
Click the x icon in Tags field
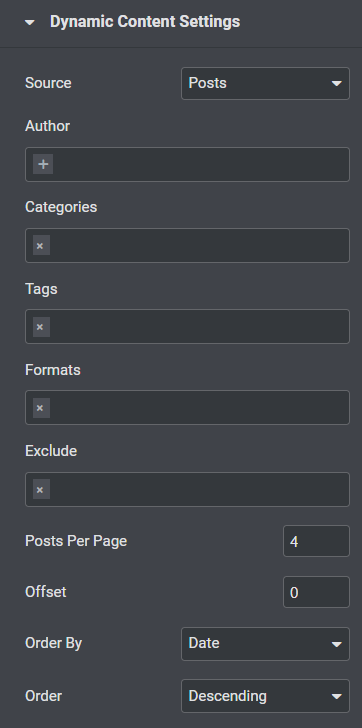coord(41,326)
